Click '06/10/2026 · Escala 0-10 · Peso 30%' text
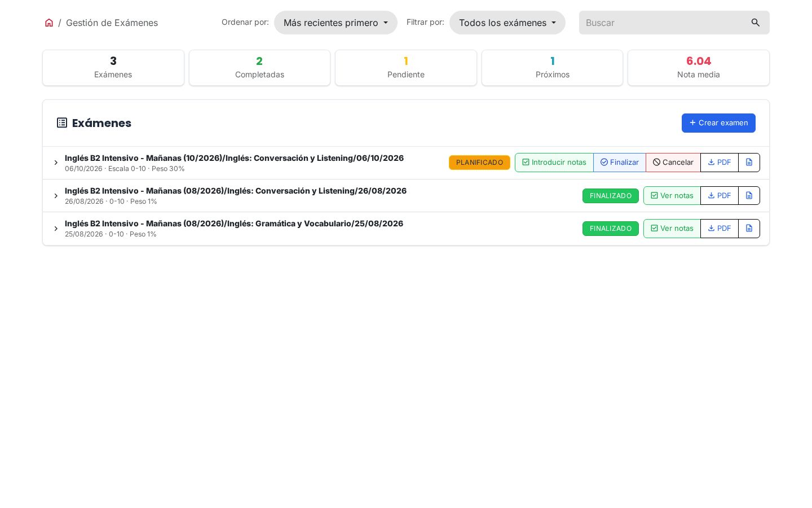This screenshot has height=508, width=812. pos(125,169)
